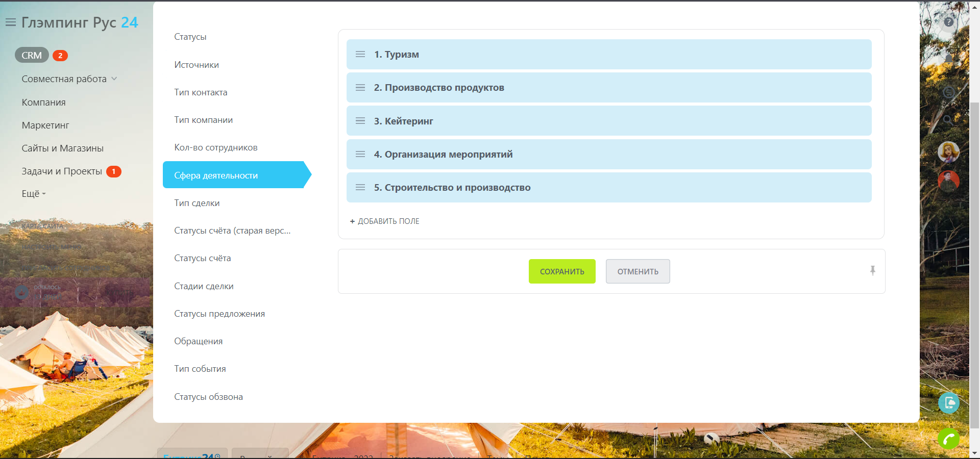Switch to Тип сделки

pyautogui.click(x=197, y=203)
